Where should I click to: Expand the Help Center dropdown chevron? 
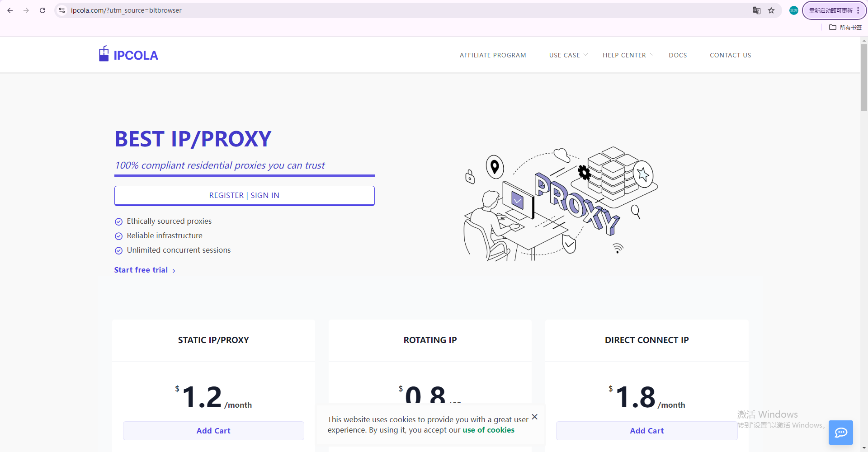click(x=652, y=55)
